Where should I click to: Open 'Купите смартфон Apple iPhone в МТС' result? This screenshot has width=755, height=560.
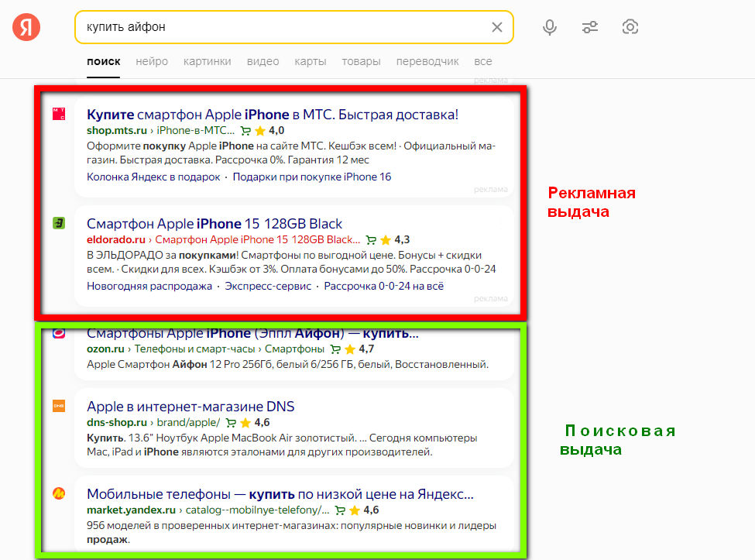tap(273, 115)
